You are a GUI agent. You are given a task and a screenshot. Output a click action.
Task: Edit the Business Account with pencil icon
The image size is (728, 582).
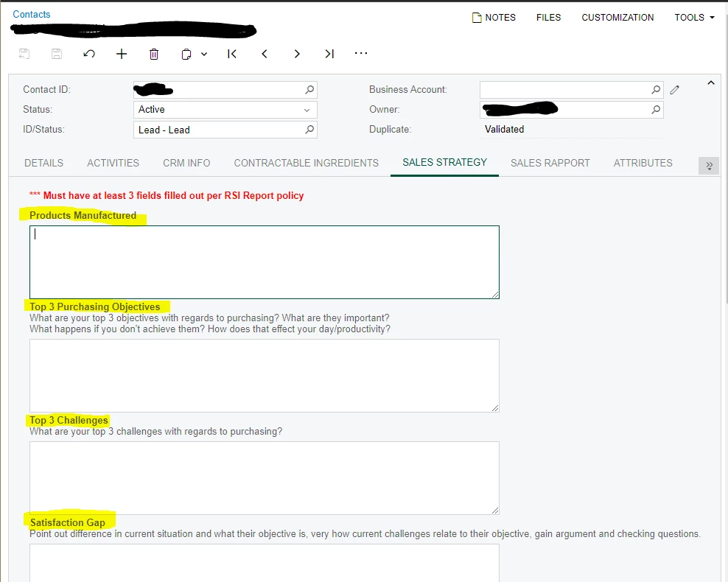[x=675, y=90]
